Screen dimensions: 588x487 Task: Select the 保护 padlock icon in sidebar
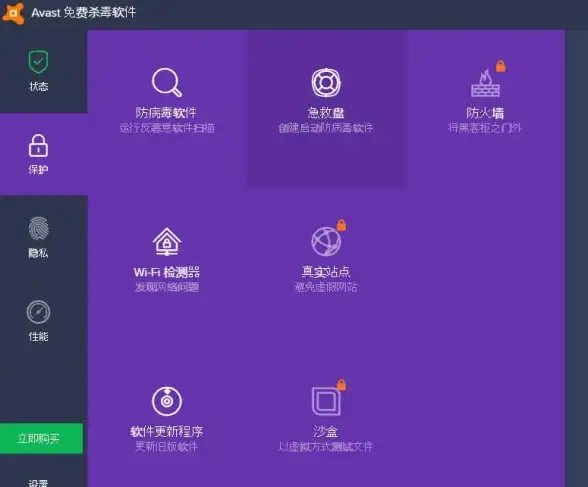(38, 145)
